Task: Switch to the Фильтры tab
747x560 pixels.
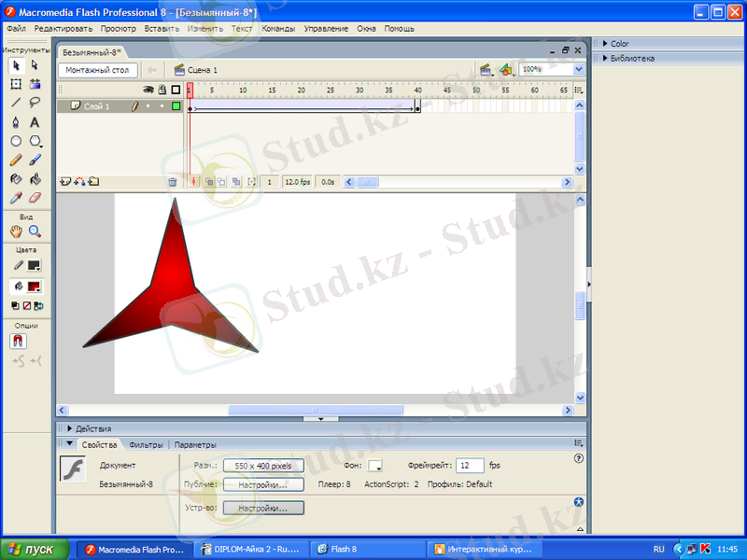Action: click(146, 445)
